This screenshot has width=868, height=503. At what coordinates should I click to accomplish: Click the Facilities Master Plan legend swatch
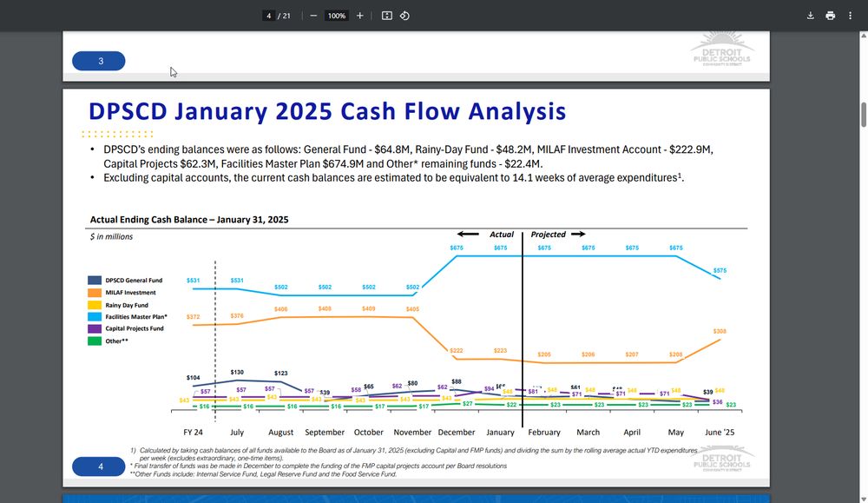(95, 317)
